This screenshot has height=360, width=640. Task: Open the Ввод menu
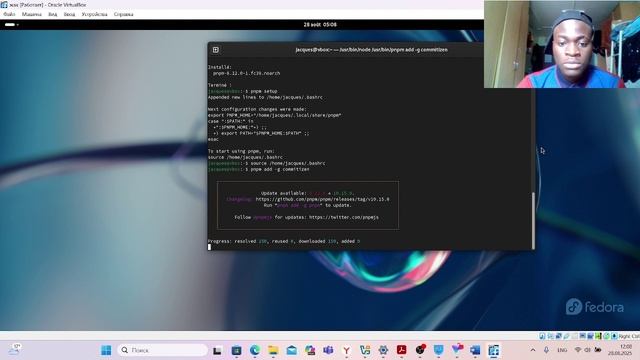click(69, 14)
